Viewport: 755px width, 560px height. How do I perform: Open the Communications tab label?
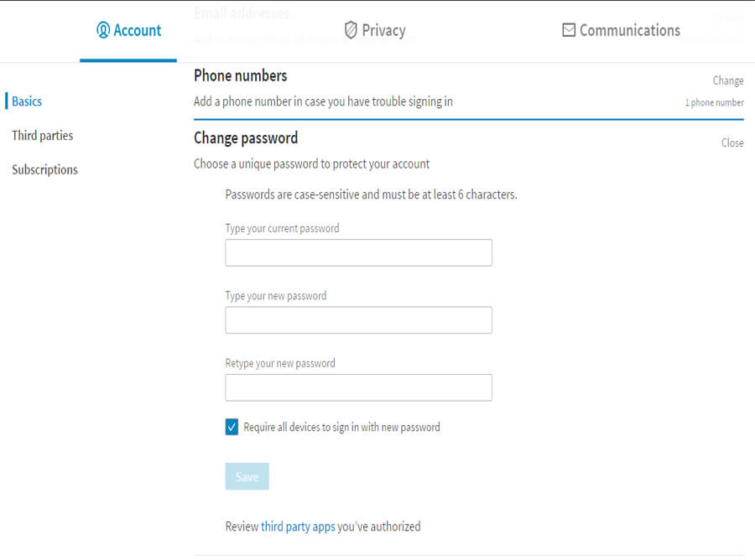click(629, 30)
